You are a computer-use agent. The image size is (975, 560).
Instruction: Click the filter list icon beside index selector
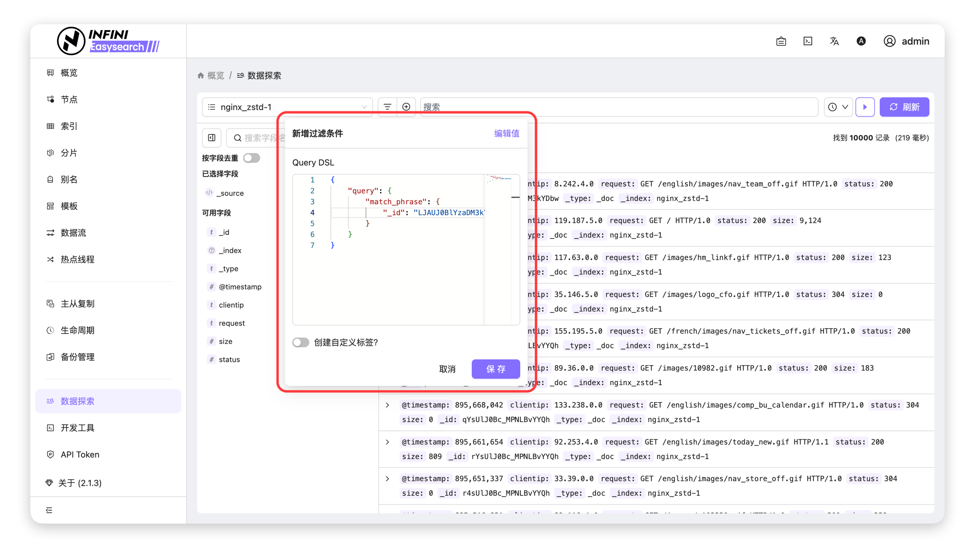pyautogui.click(x=387, y=107)
